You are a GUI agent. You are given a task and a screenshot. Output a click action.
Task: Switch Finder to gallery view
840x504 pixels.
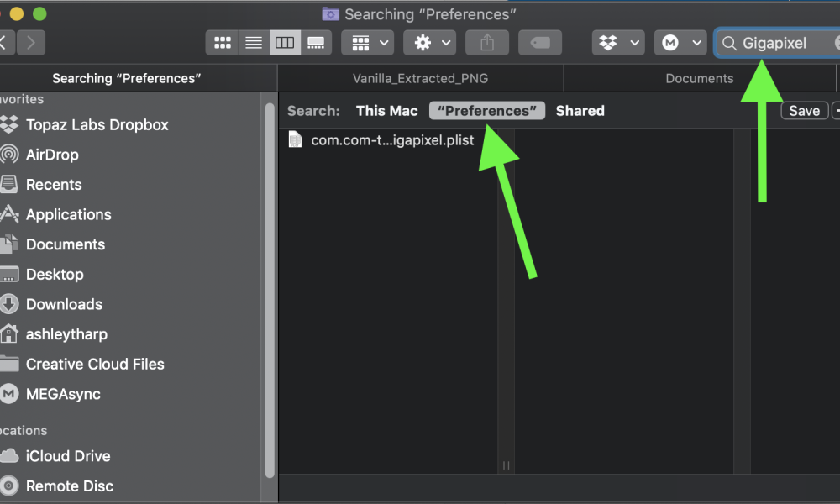[316, 43]
